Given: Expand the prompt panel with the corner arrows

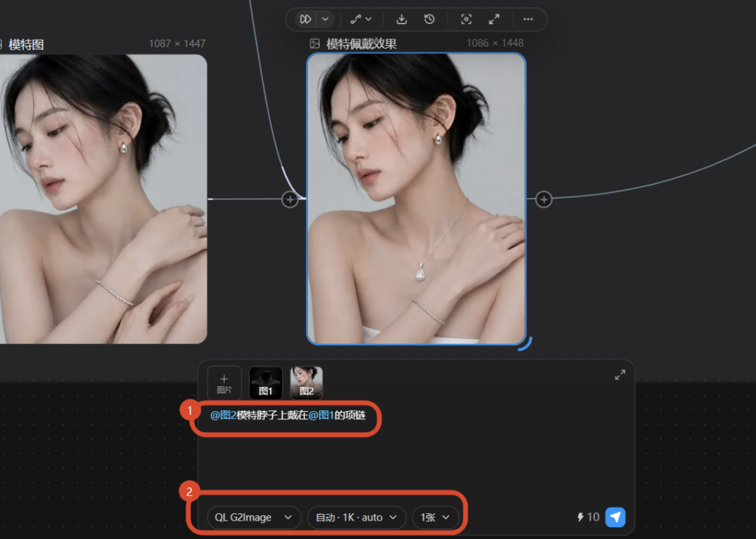Looking at the screenshot, I should tap(620, 374).
